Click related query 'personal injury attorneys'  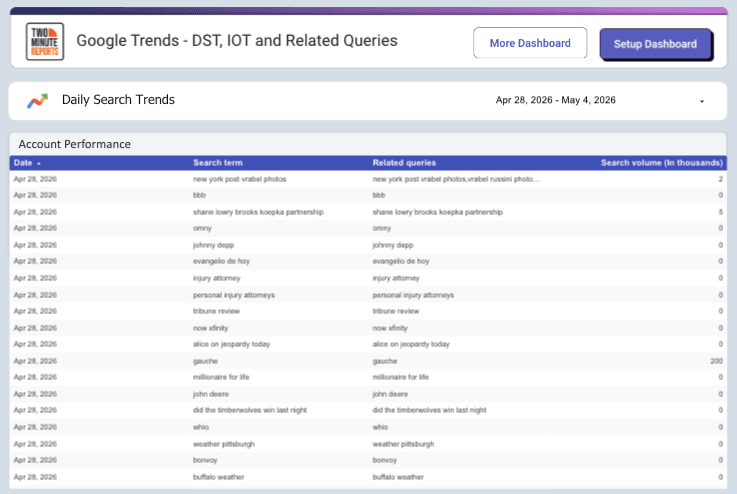pyautogui.click(x=413, y=295)
